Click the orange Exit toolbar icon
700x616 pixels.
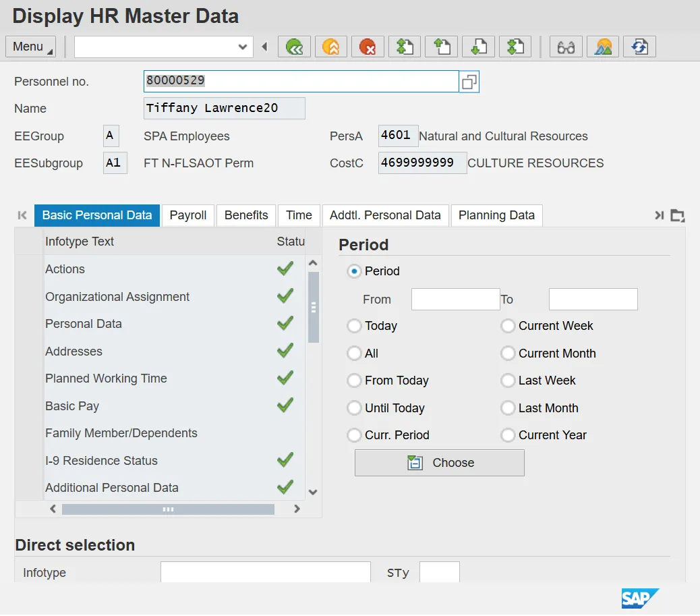pos(331,47)
